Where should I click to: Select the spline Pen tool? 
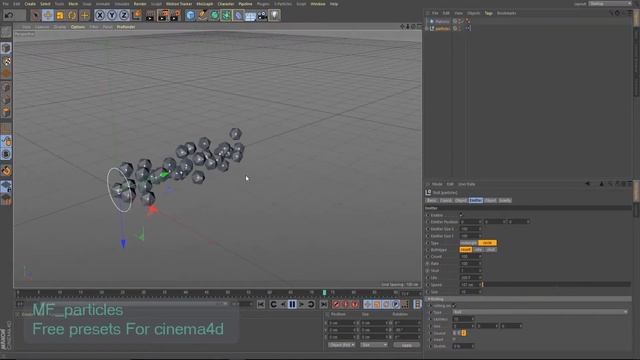click(x=202, y=16)
